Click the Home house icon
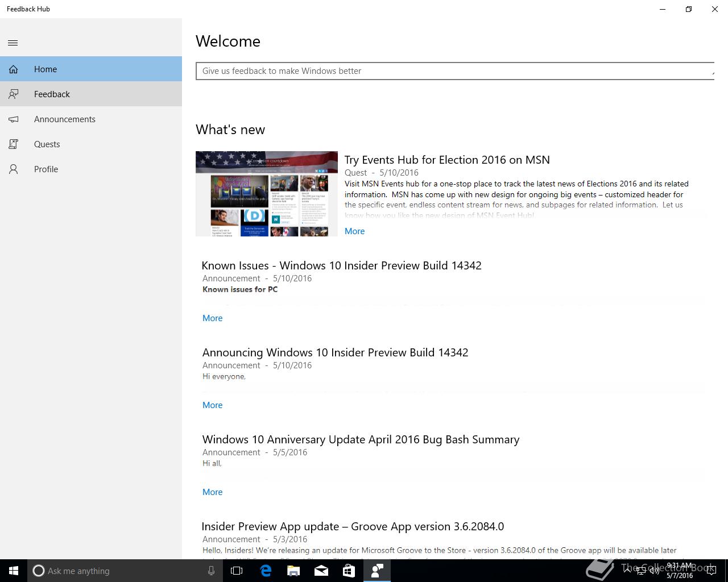The width and height of the screenshot is (728, 582). pos(13,69)
